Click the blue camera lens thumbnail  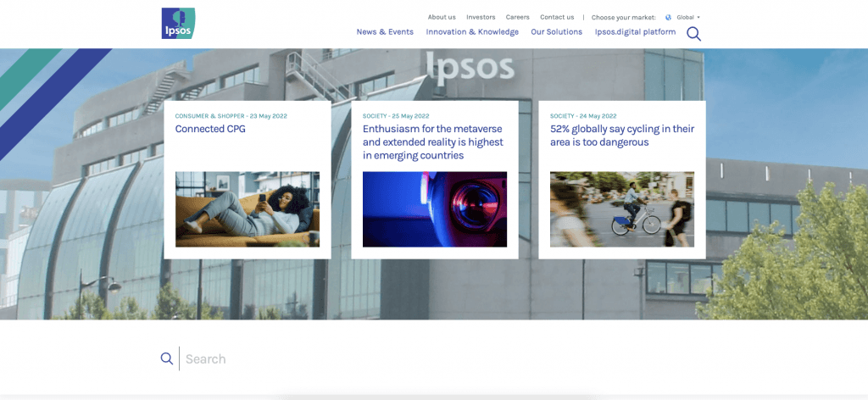click(435, 209)
